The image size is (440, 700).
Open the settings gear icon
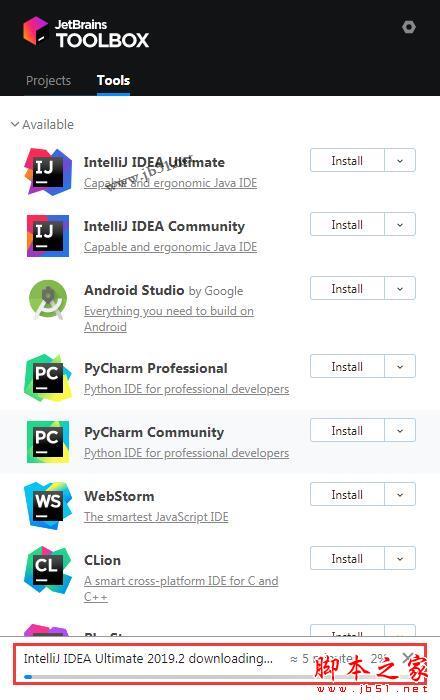coord(409,27)
